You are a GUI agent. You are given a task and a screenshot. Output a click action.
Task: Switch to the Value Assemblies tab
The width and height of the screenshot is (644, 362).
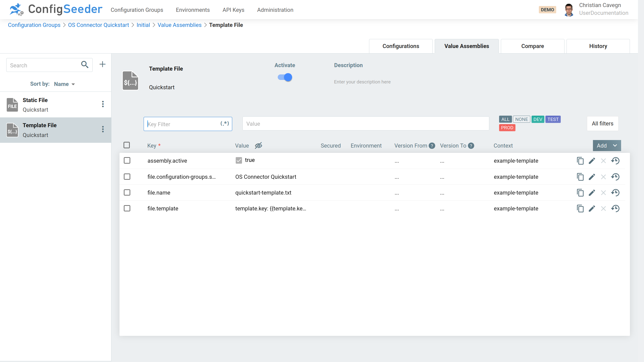tap(467, 46)
